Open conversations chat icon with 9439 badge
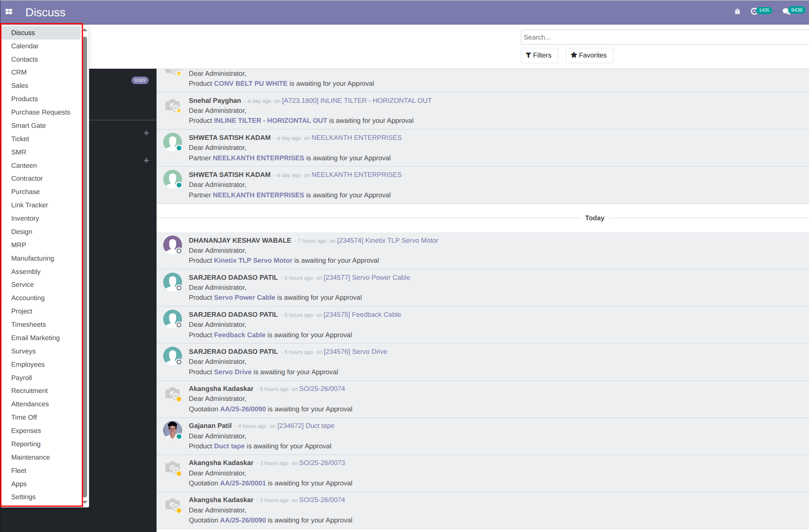This screenshot has height=532, width=809. click(786, 12)
